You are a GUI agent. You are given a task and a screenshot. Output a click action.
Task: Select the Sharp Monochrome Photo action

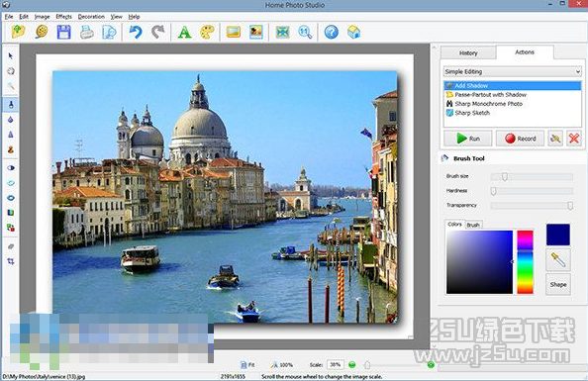coord(513,104)
